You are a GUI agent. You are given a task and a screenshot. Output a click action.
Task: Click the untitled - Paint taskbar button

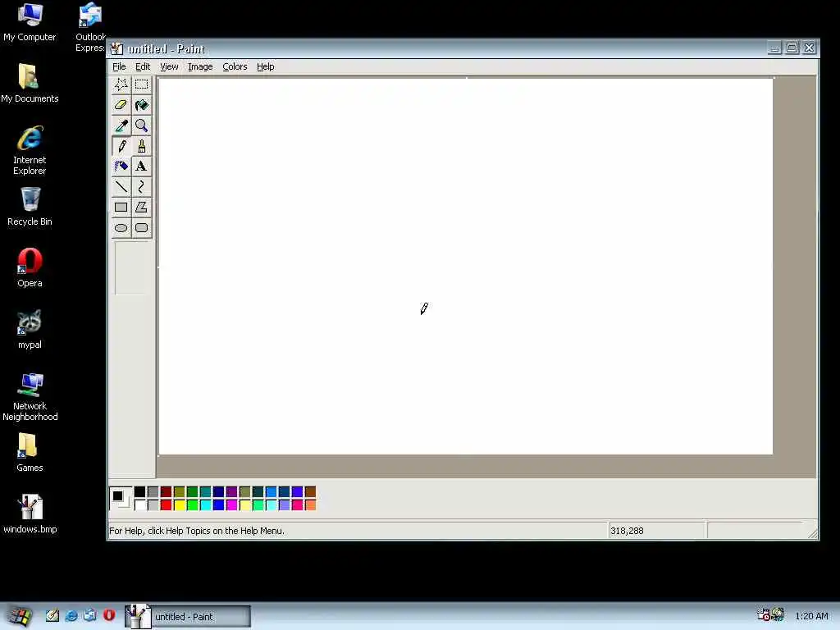pyautogui.click(x=188, y=616)
